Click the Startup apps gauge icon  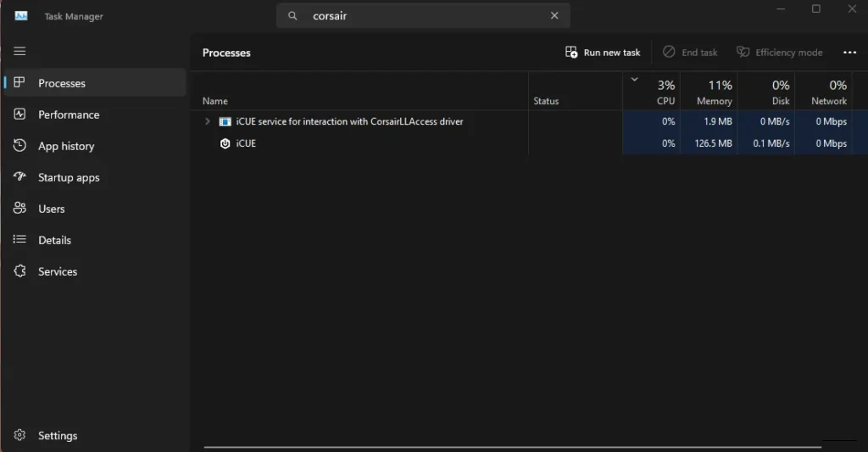pyautogui.click(x=19, y=176)
